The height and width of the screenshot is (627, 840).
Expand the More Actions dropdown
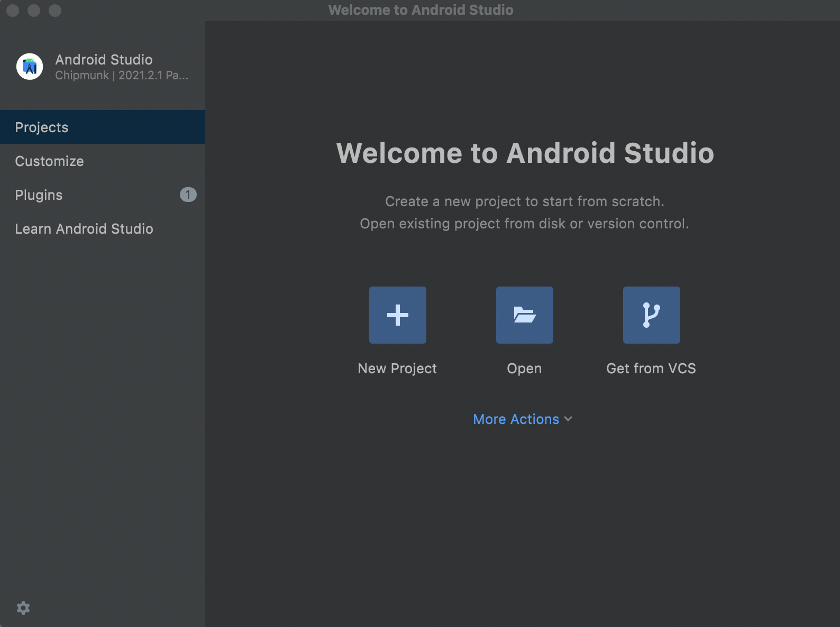pyautogui.click(x=523, y=419)
